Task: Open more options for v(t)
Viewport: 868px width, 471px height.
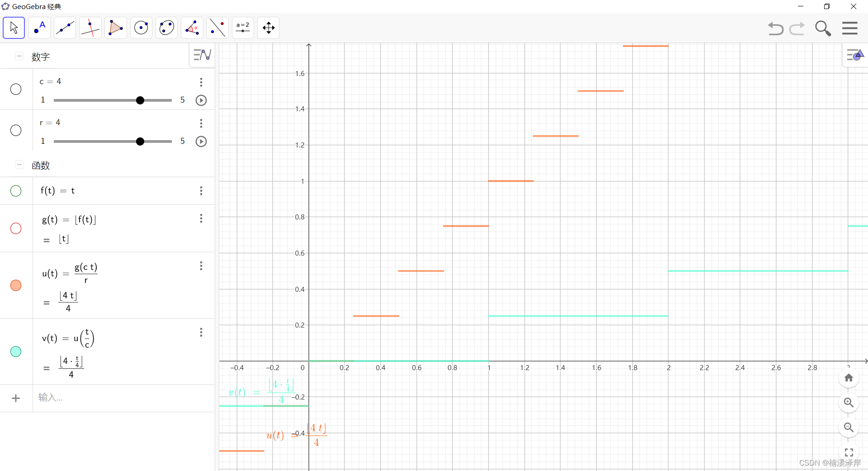Action: click(x=201, y=332)
